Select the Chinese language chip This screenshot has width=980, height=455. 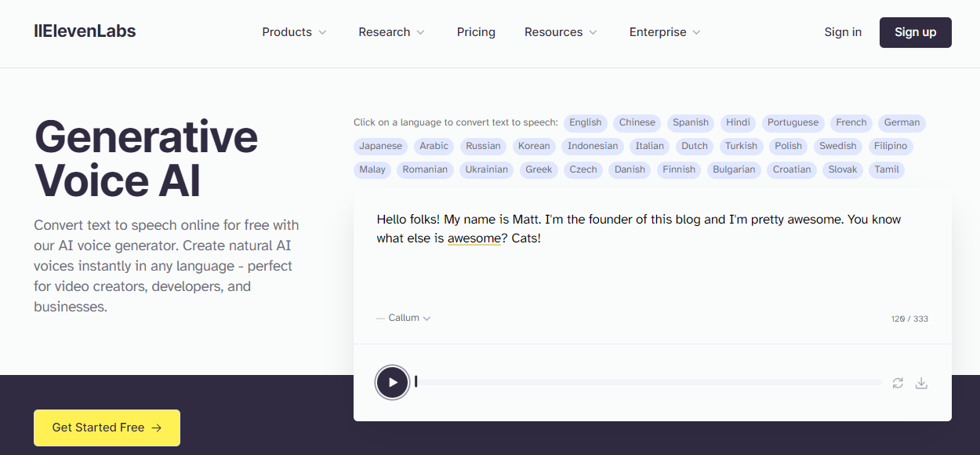pyautogui.click(x=637, y=122)
